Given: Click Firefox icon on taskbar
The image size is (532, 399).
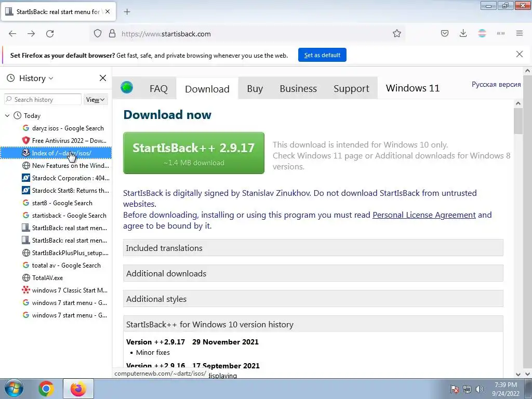Looking at the screenshot, I should (78, 389).
